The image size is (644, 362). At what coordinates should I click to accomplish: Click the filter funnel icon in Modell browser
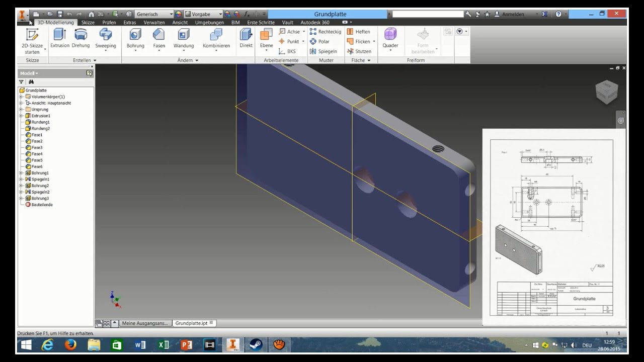click(21, 81)
